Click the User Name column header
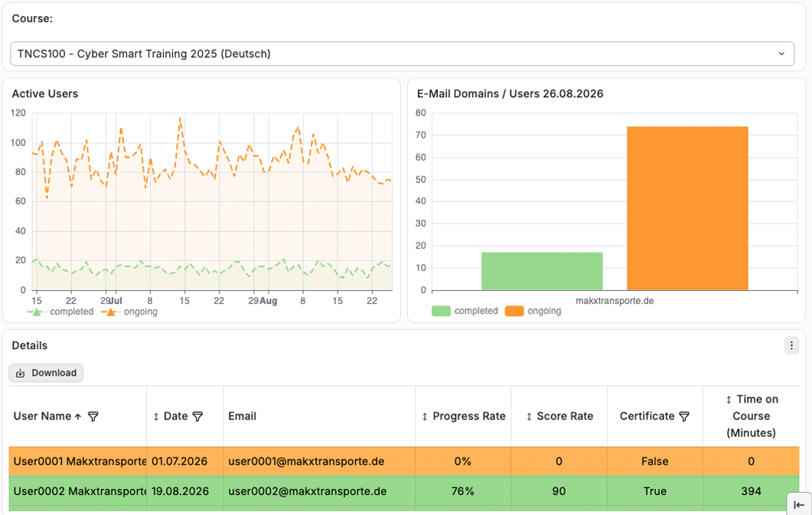 42,416
